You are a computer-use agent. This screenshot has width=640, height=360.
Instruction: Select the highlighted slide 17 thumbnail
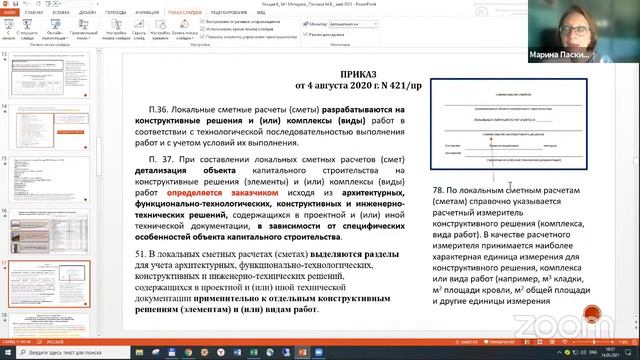49,284
